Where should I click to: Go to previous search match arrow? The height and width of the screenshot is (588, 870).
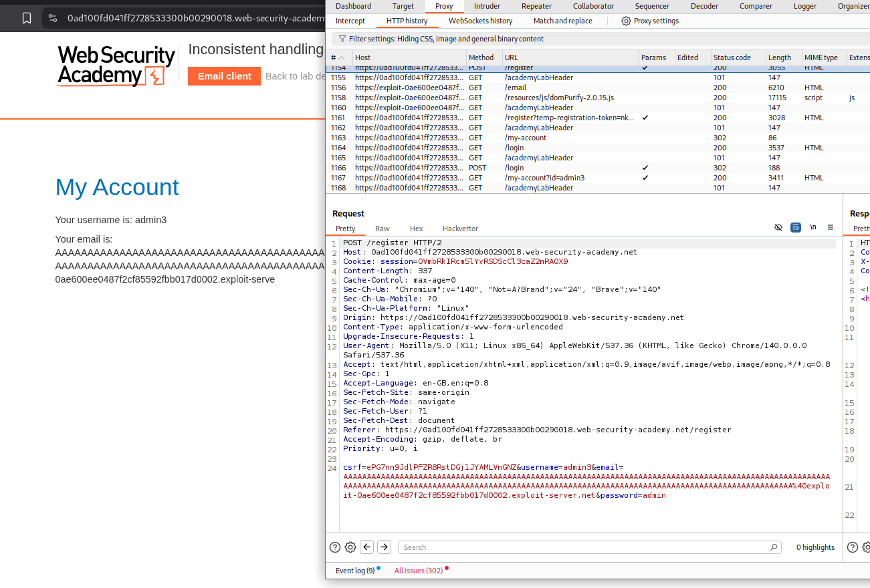tap(367, 547)
